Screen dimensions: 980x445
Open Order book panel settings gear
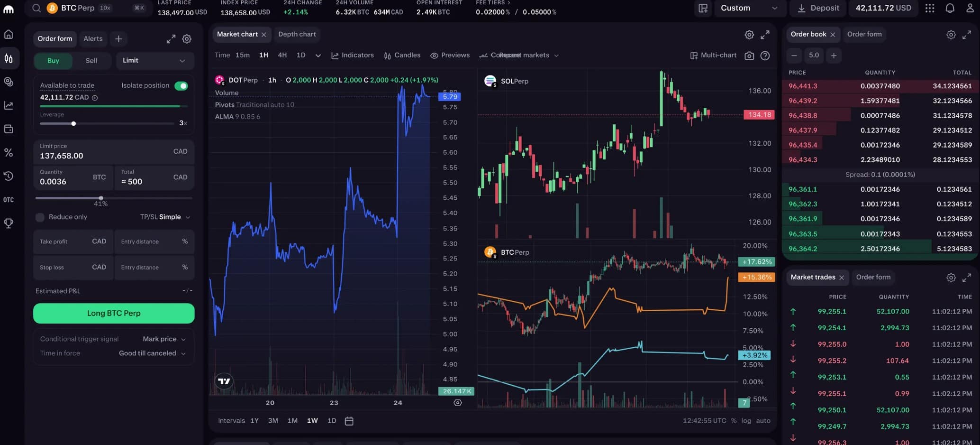tap(951, 35)
